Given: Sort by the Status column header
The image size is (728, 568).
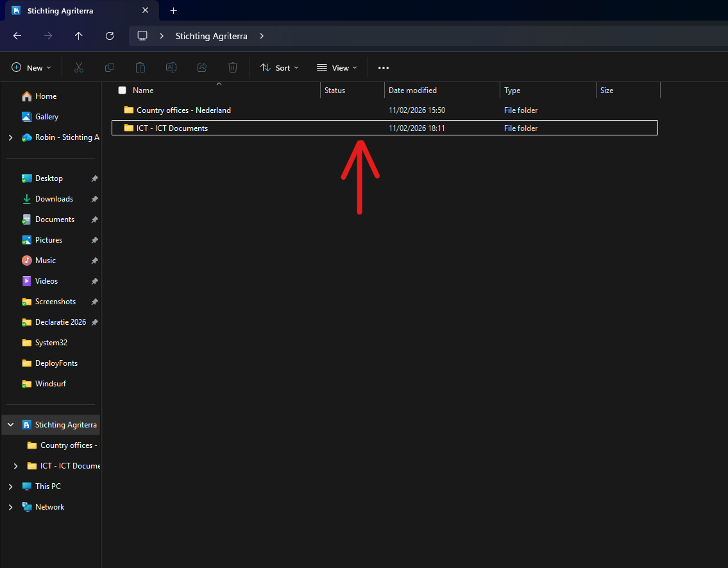Looking at the screenshot, I should (335, 90).
